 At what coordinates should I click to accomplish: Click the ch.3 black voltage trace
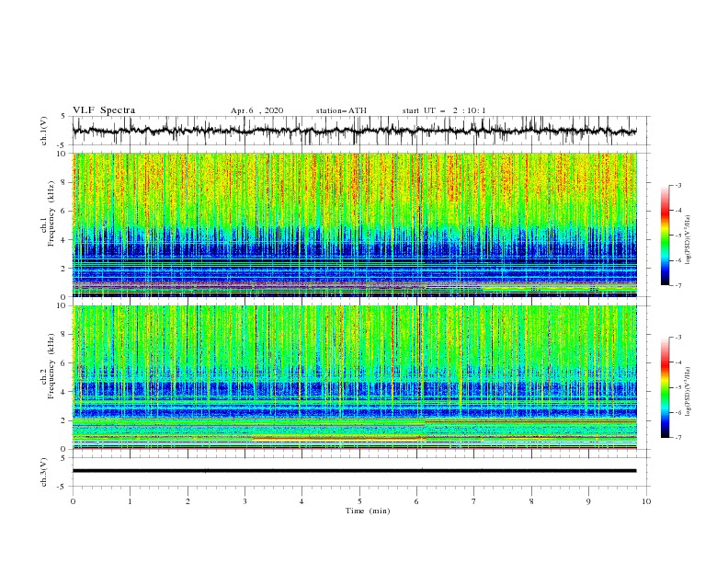click(354, 471)
